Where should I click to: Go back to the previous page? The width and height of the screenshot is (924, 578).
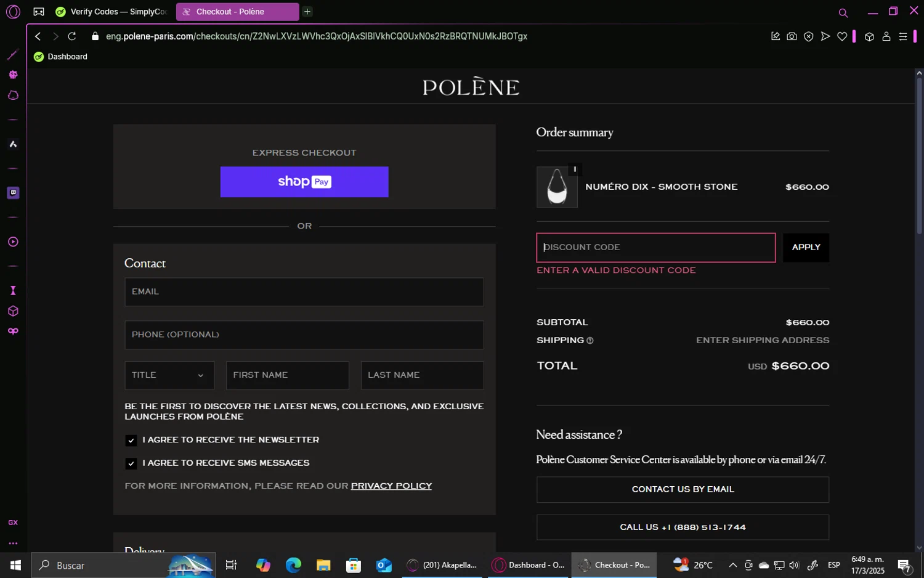click(38, 36)
